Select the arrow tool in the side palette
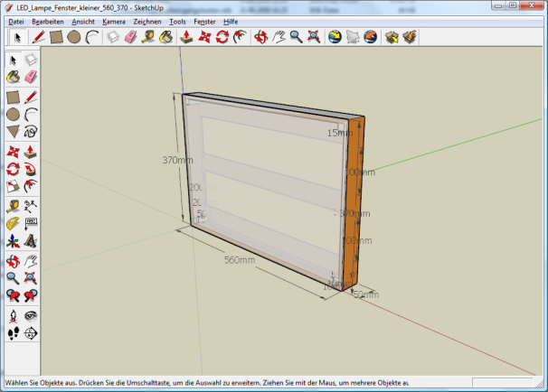Viewport: 548px width, 392px height. (x=14, y=60)
